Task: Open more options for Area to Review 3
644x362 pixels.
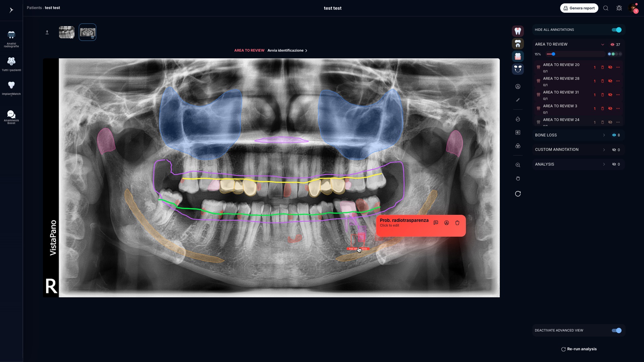Action: point(618,109)
